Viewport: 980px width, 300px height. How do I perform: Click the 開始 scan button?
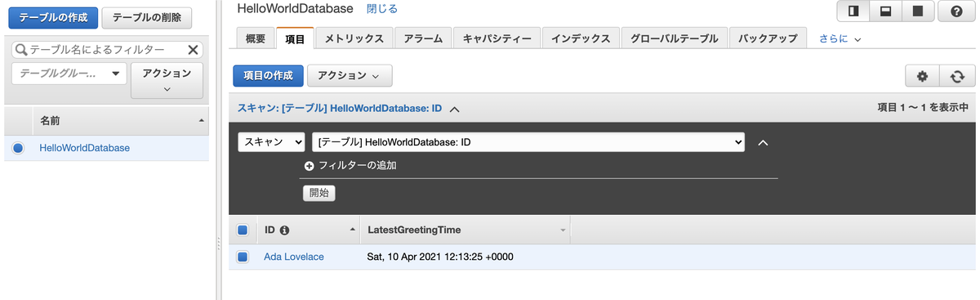tap(318, 194)
